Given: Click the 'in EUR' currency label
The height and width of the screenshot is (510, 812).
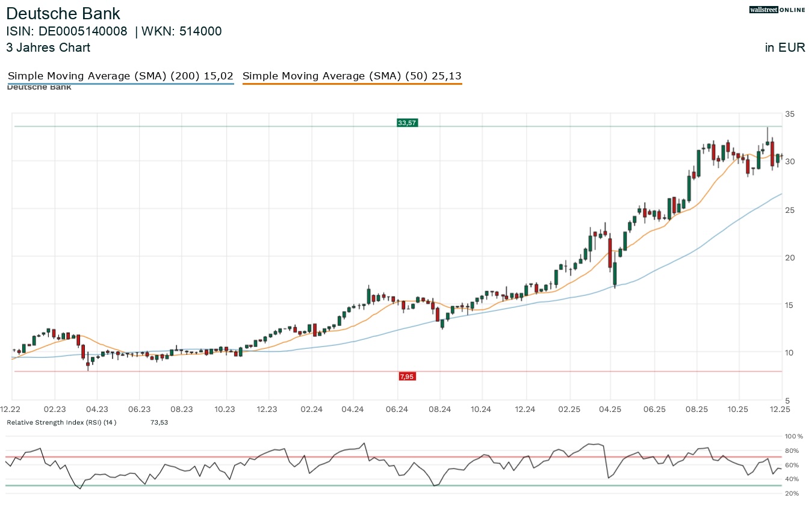Looking at the screenshot, I should pos(785,48).
